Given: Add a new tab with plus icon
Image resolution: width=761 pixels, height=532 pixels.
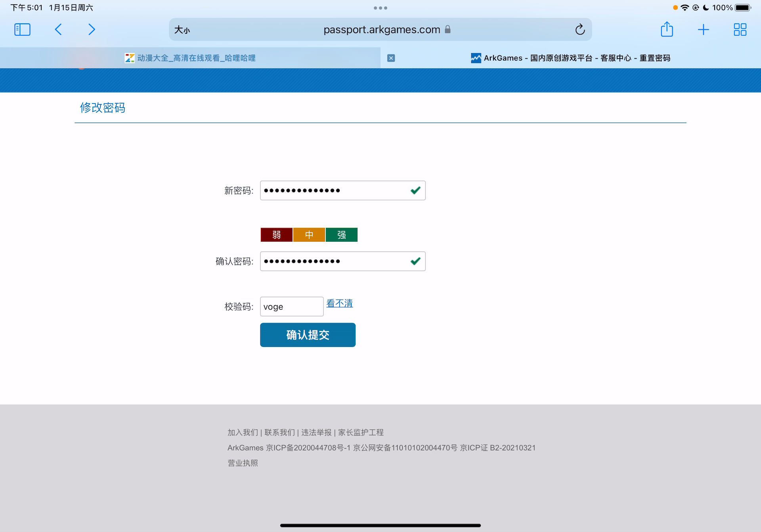Looking at the screenshot, I should 703,29.
